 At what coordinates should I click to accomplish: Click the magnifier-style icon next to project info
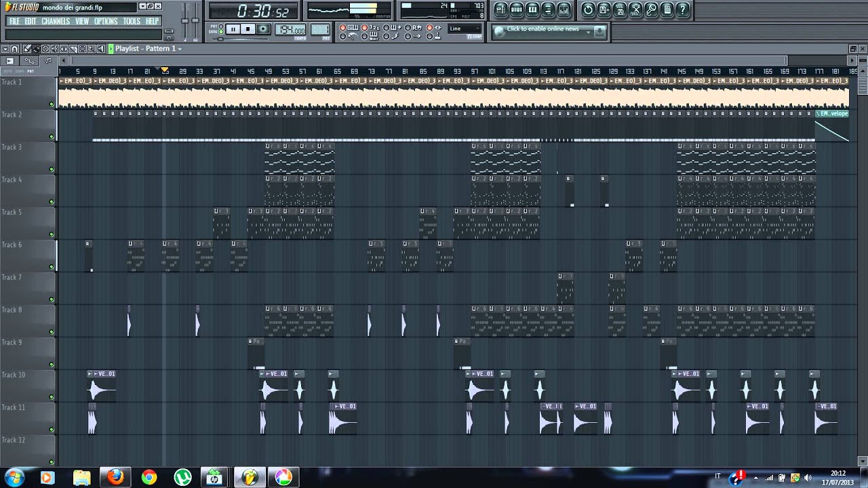(x=651, y=9)
